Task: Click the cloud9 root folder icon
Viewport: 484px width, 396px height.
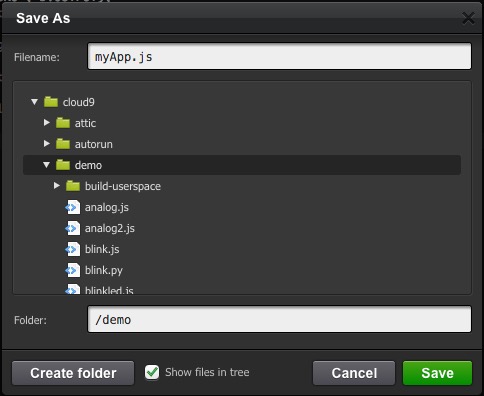Action: pyautogui.click(x=51, y=102)
